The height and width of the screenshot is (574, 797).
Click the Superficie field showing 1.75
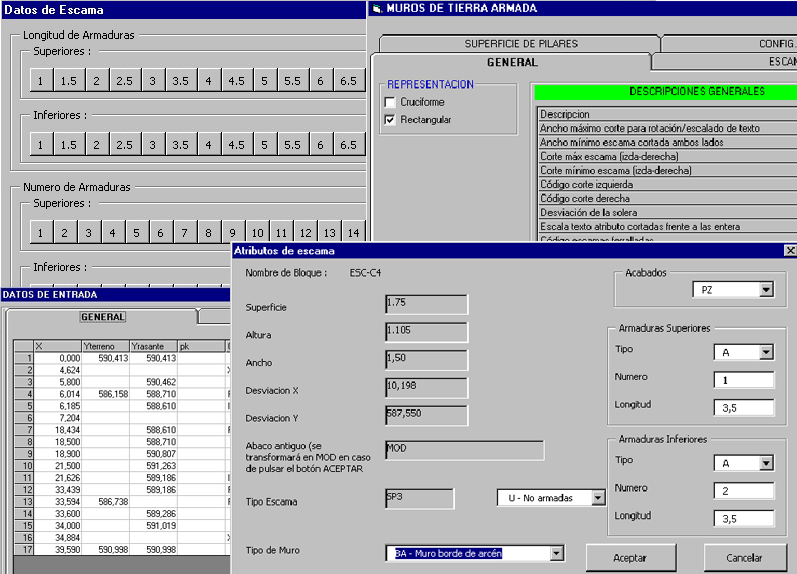click(426, 305)
